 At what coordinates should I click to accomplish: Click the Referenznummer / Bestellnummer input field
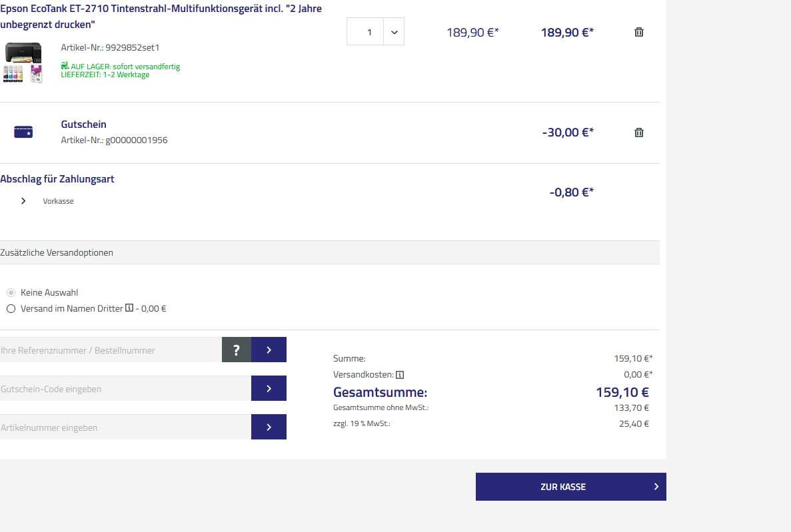point(111,350)
